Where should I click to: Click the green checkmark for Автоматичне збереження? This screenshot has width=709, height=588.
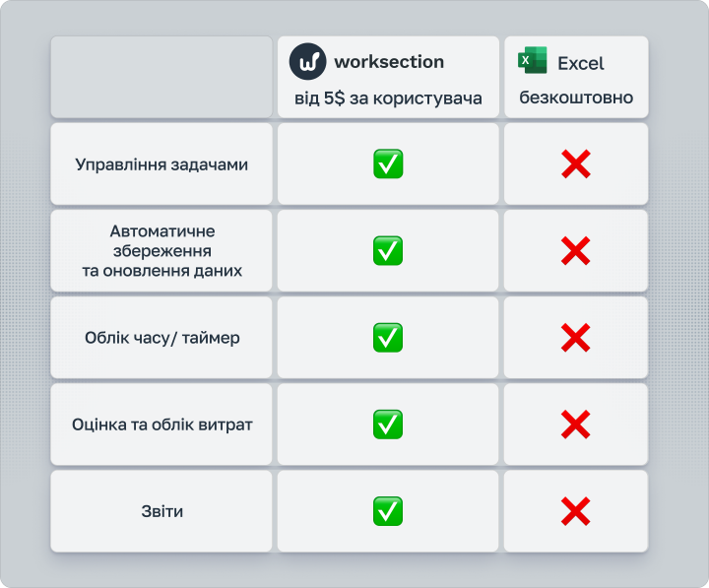[x=388, y=250]
